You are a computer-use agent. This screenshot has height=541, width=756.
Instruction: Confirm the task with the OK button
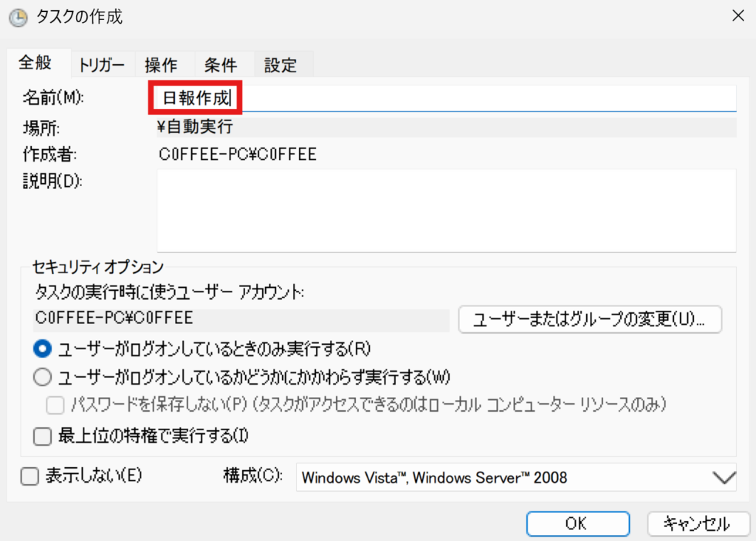(576, 523)
